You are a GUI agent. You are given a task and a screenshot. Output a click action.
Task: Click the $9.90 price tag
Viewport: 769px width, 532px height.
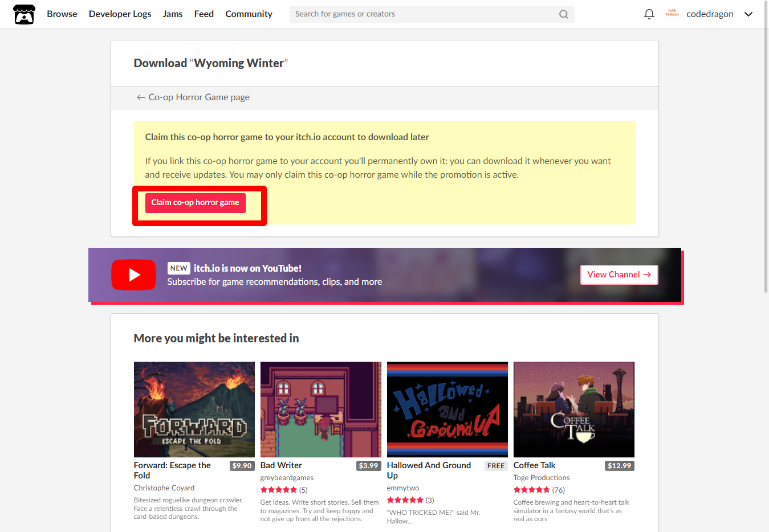point(242,466)
